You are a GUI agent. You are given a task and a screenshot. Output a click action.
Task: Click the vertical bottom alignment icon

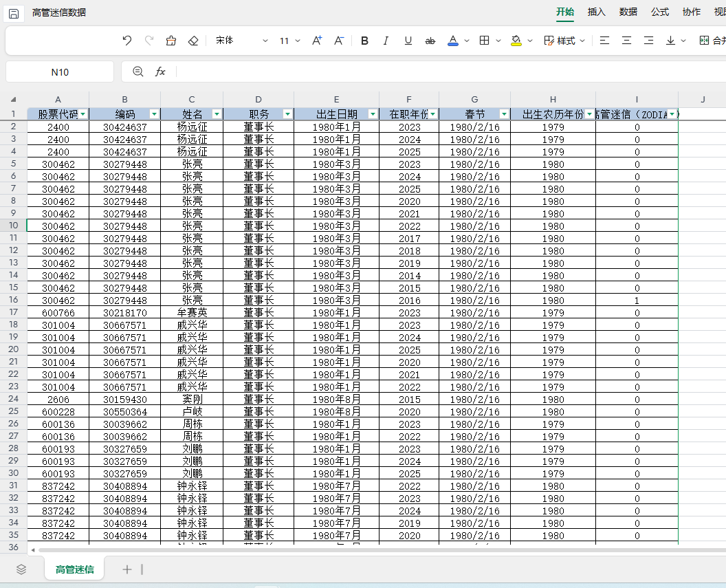670,41
